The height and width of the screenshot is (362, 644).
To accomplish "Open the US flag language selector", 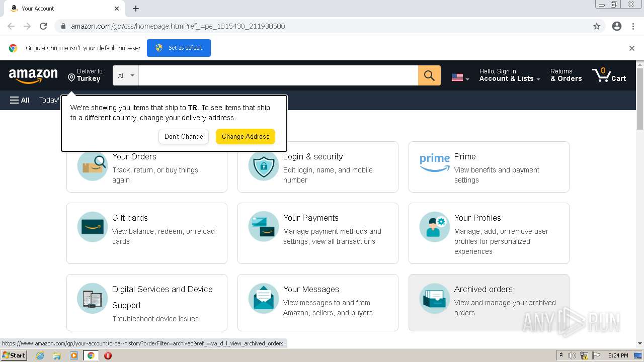I will [460, 77].
